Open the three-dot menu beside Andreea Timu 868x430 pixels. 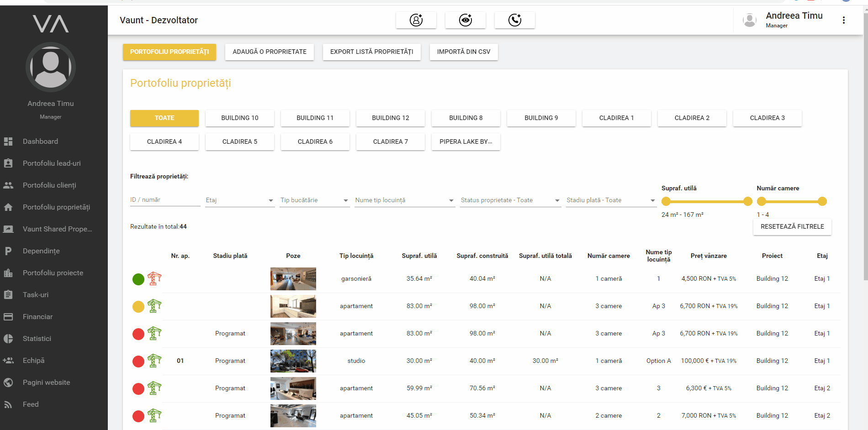[x=843, y=20]
